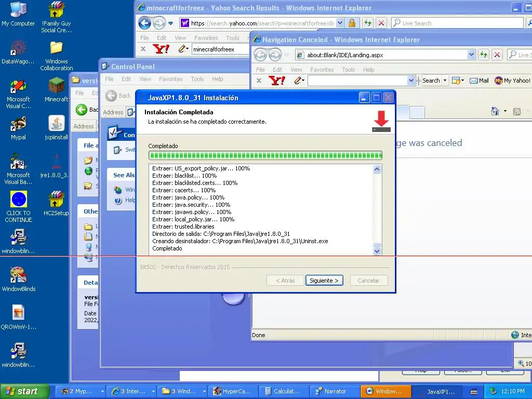The image size is (532, 399).
Task: Click Home icon in Navigation Canceled window
Action: tap(495, 111)
